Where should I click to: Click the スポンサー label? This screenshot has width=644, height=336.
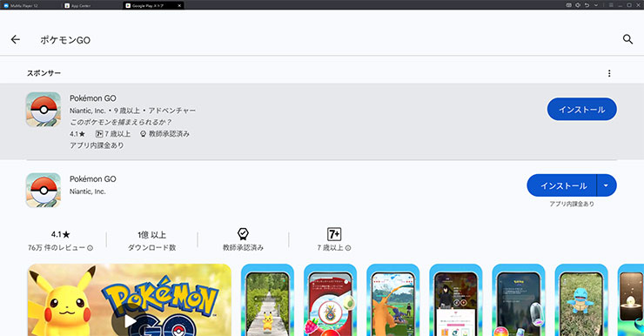[44, 73]
